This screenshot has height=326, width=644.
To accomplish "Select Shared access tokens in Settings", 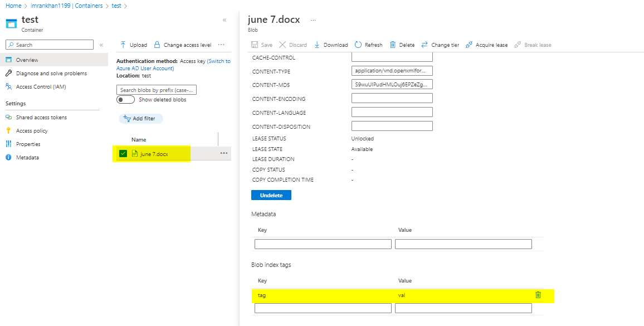I will coord(41,118).
